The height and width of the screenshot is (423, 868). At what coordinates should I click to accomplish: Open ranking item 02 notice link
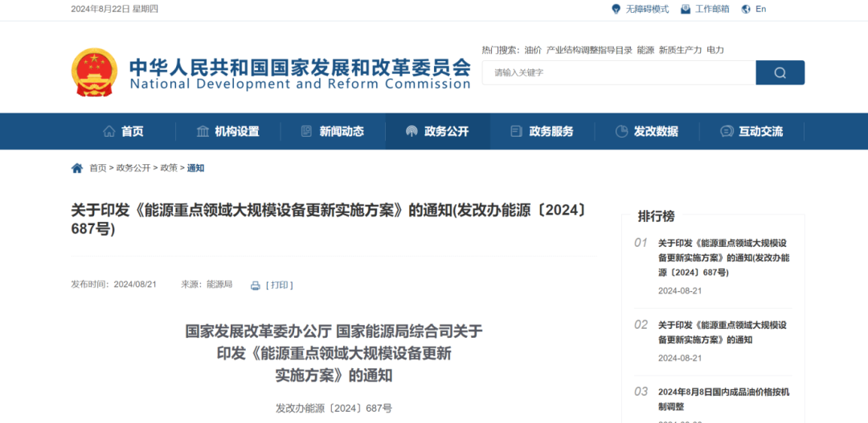(723, 332)
